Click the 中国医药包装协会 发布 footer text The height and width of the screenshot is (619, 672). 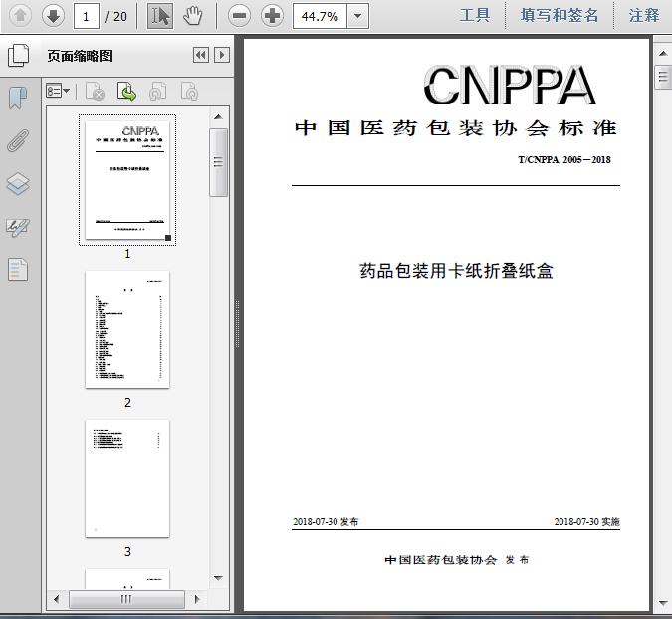click(457, 560)
